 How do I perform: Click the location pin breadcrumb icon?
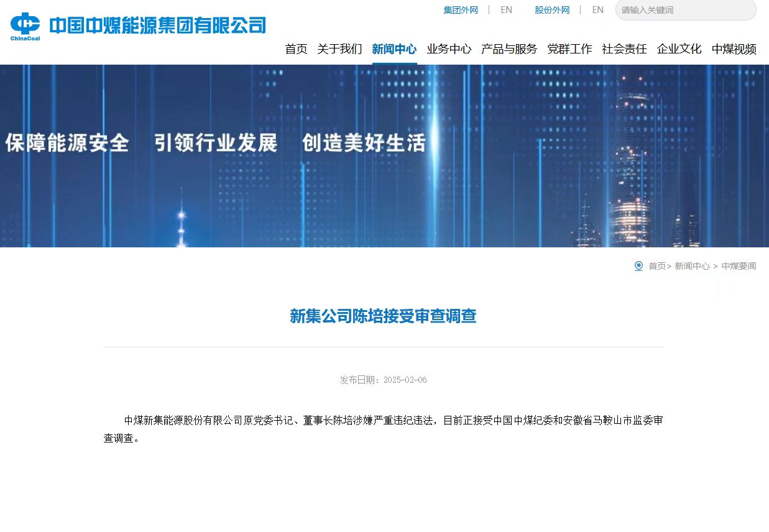pos(638,266)
